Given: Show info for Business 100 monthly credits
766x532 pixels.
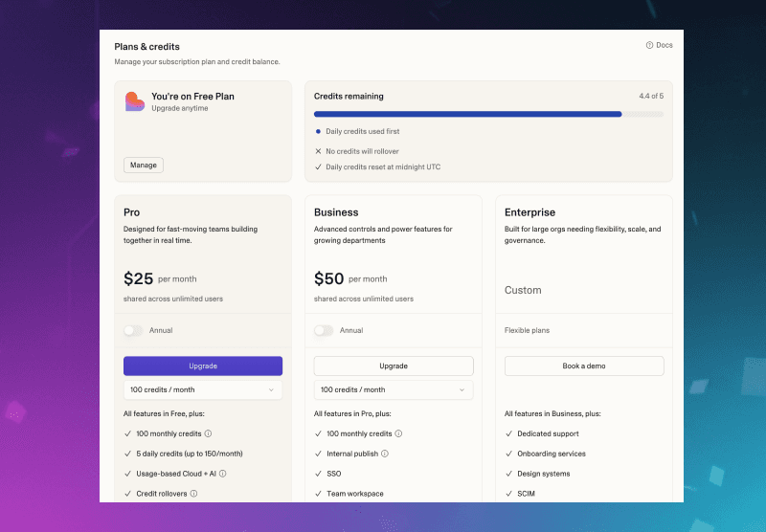Looking at the screenshot, I should coord(398,433).
